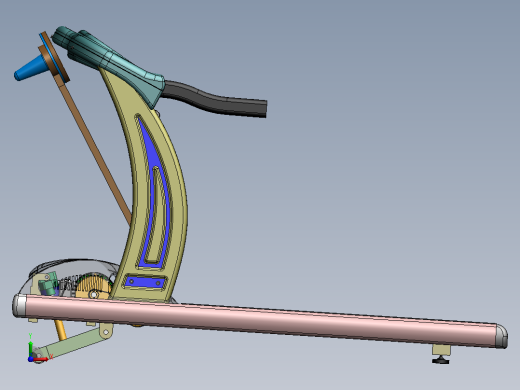Select the pink side rail of the deck
The image size is (520, 390).
point(260,319)
